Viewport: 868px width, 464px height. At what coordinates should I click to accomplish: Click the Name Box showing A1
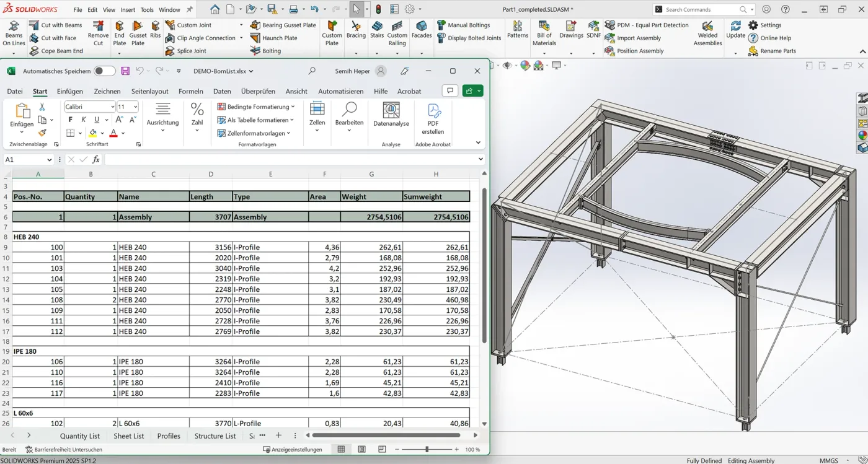point(25,159)
